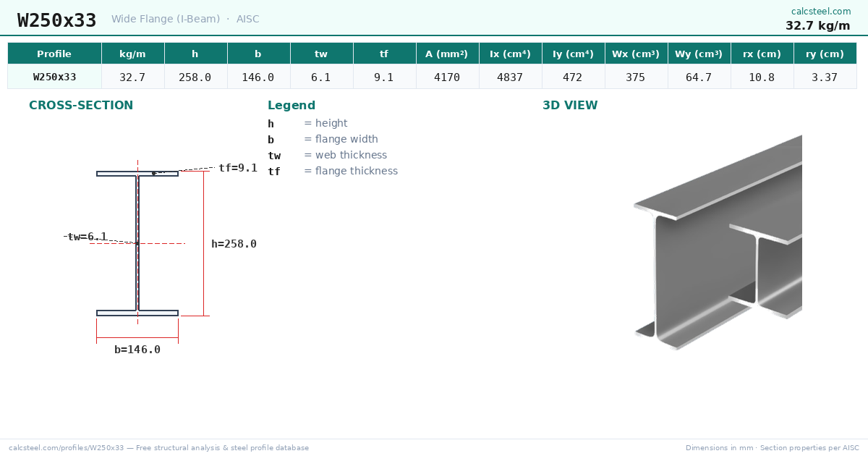The height and width of the screenshot is (456, 868).
Task: Click the 32.7 kg/m weight in header
Action: (818, 26)
